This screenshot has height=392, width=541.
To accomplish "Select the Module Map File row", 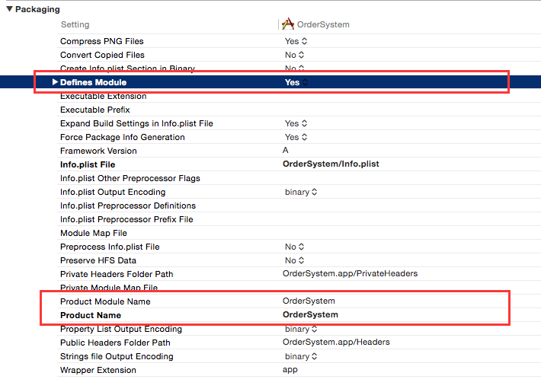I will tap(299, 233).
